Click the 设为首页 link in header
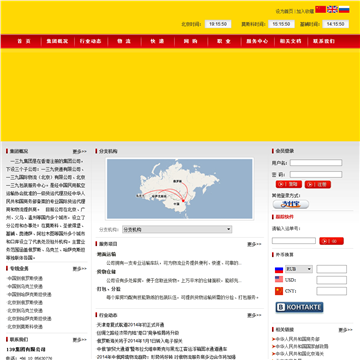 284,11
